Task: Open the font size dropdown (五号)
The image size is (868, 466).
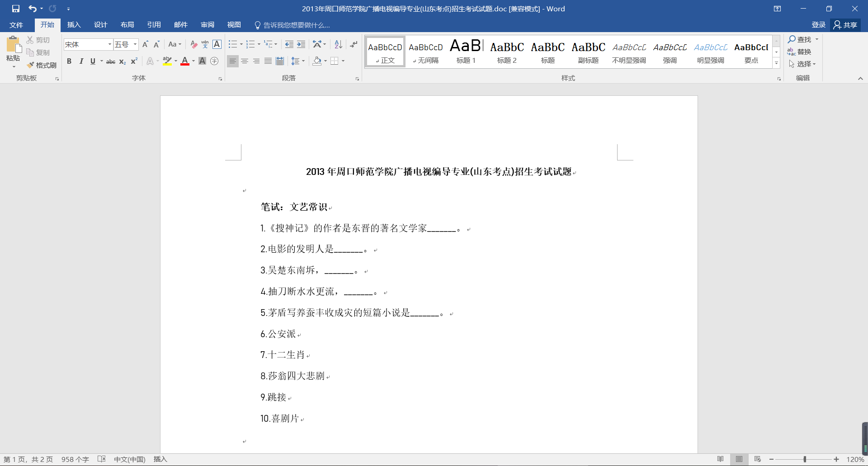Action: [x=135, y=44]
